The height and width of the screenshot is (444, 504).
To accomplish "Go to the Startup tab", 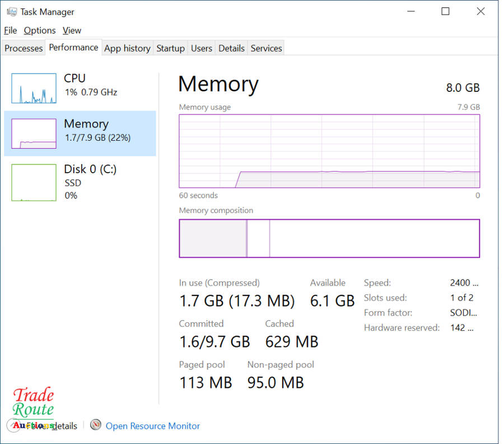I will [x=170, y=48].
